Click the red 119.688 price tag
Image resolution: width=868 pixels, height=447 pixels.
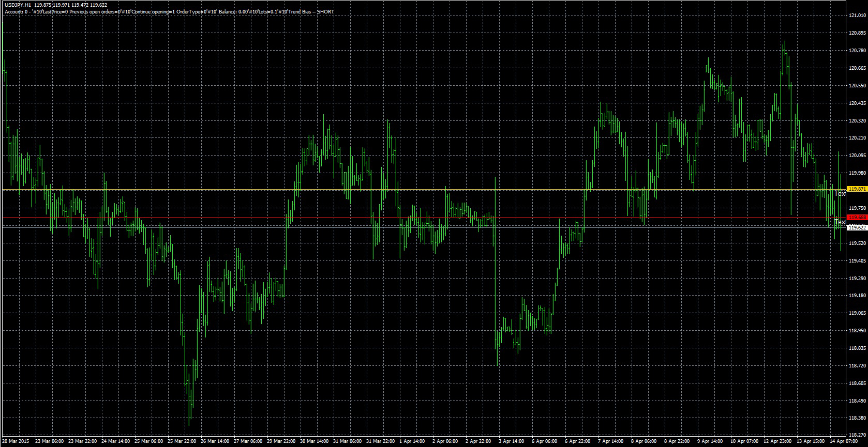pyautogui.click(x=857, y=218)
